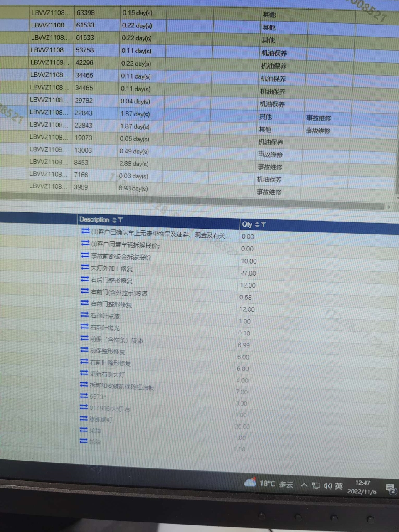Click the description text 右前叶点漆
399x532 pixels.
[x=105, y=316]
